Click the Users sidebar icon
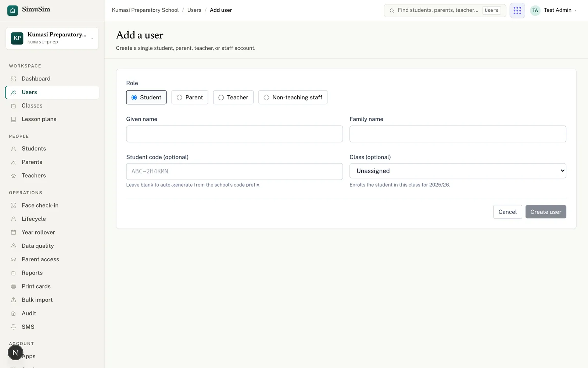The width and height of the screenshot is (588, 368). 14,92
